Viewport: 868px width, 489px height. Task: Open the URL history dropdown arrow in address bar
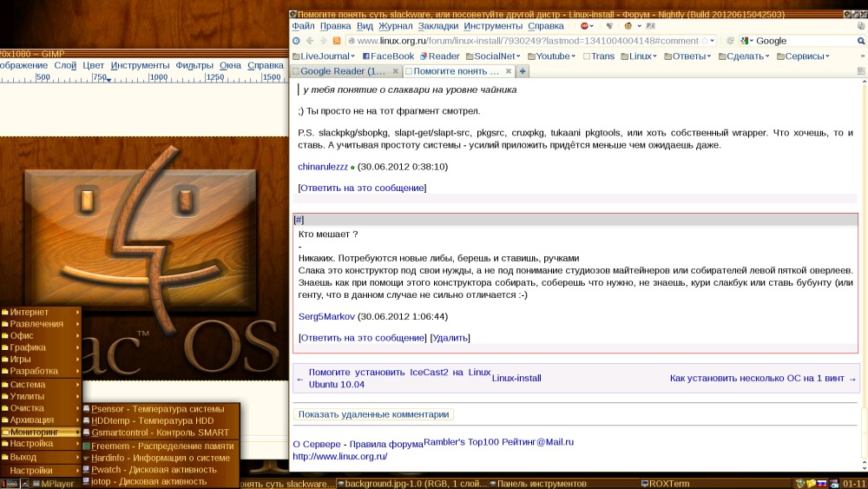click(713, 41)
